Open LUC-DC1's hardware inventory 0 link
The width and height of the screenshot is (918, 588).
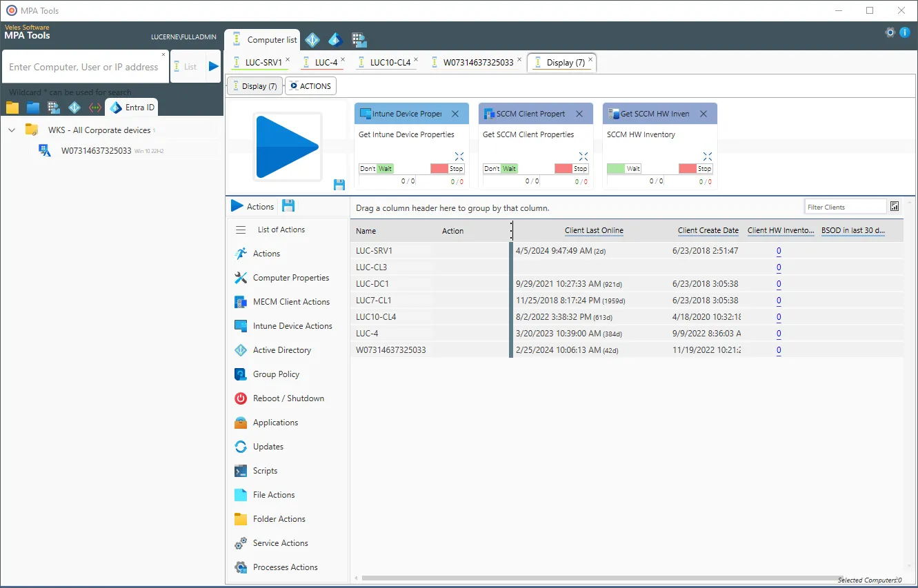pyautogui.click(x=778, y=283)
